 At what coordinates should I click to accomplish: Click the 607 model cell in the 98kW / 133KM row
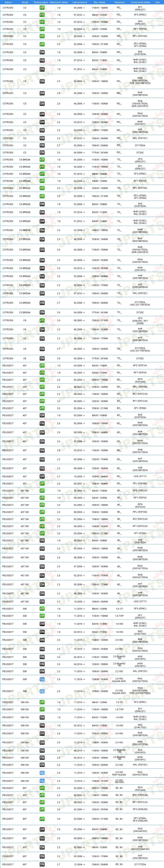(25, 847)
